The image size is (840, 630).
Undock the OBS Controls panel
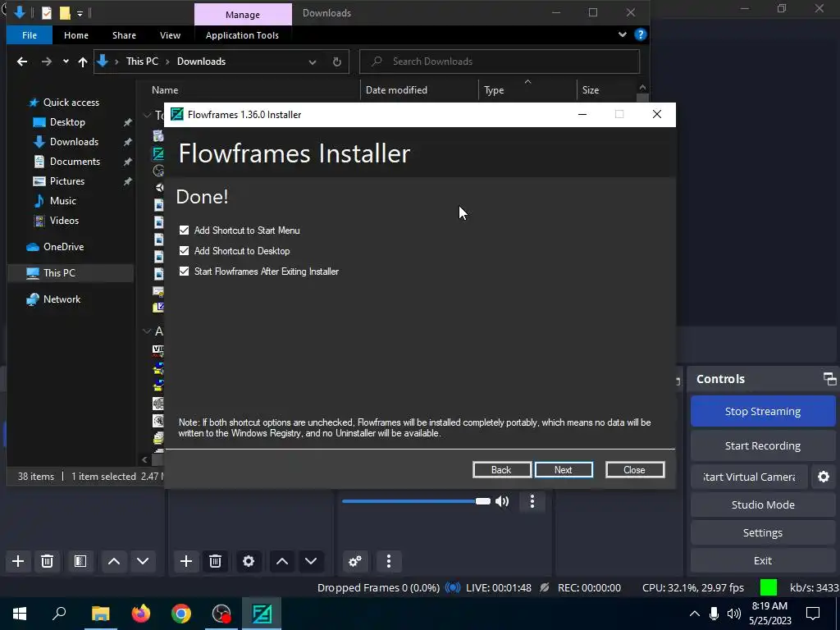point(829,379)
